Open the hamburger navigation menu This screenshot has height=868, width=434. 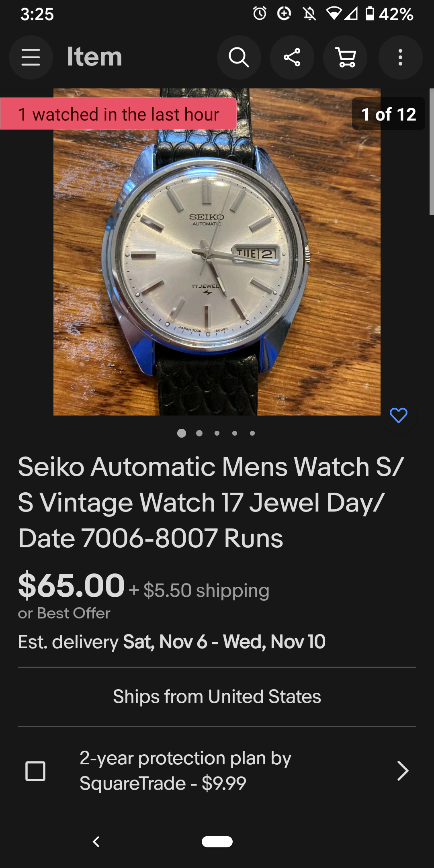[31, 57]
